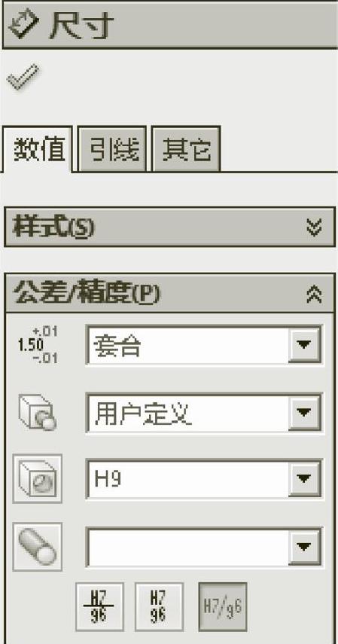Open the H9 hole fit dropdown
This screenshot has width=338, height=644.
304,479
